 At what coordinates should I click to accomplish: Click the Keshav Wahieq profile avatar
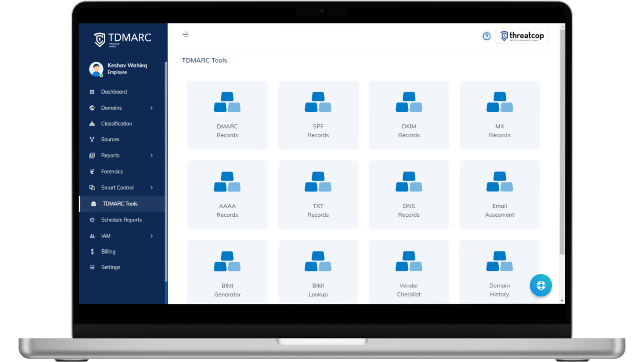click(97, 69)
